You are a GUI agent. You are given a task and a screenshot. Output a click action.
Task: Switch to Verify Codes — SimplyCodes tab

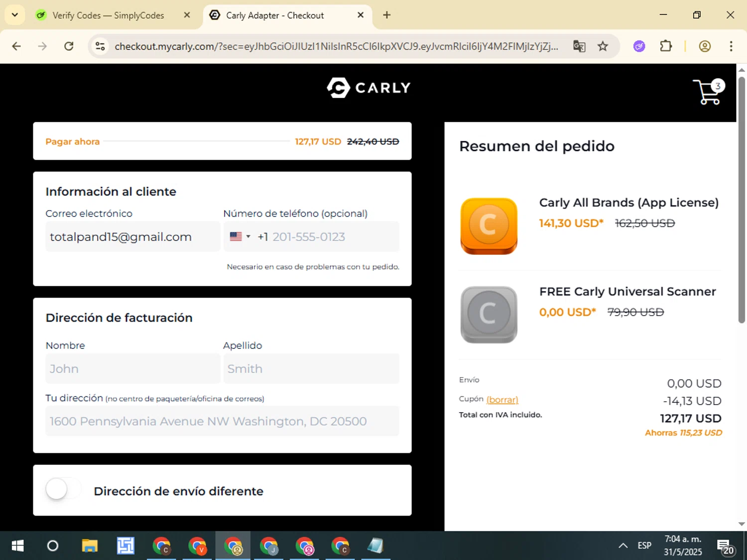[x=108, y=15]
